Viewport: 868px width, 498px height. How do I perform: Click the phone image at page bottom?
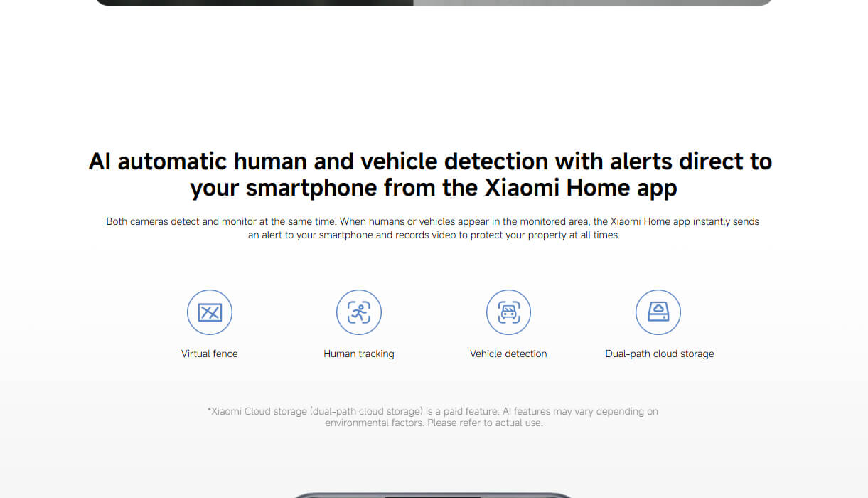click(433, 495)
